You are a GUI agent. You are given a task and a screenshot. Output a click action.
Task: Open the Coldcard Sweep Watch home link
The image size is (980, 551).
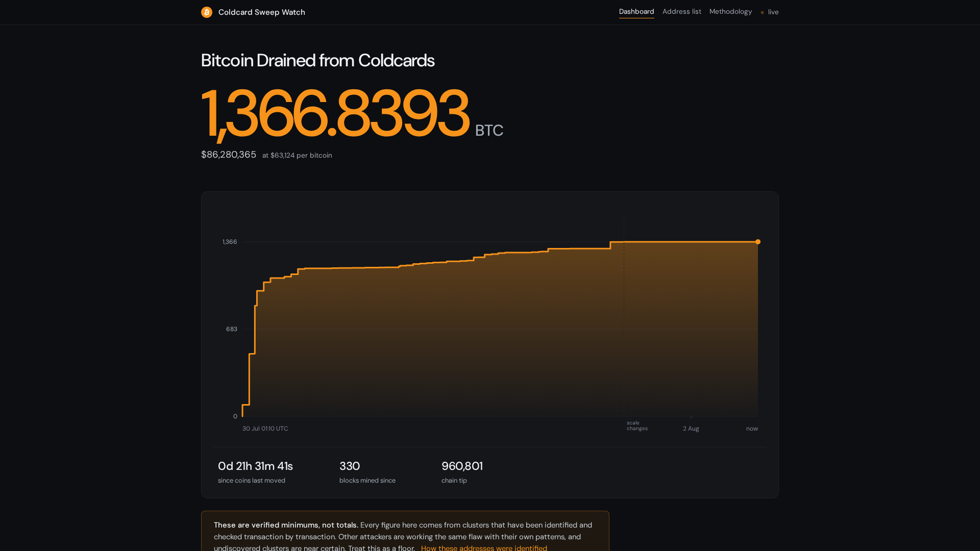(x=253, y=12)
